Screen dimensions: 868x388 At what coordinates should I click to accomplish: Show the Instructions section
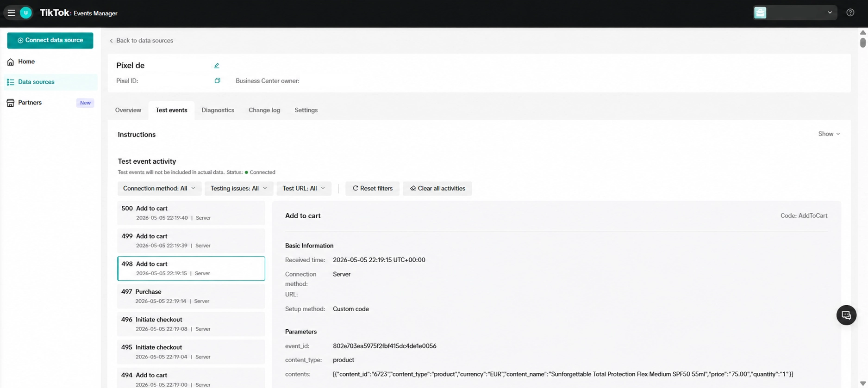(829, 134)
